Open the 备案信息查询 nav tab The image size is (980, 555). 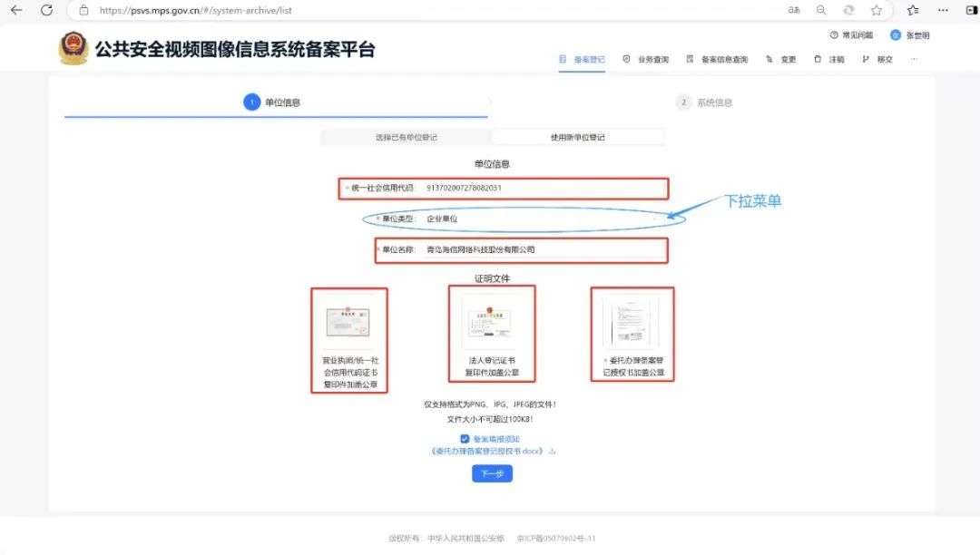(717, 59)
